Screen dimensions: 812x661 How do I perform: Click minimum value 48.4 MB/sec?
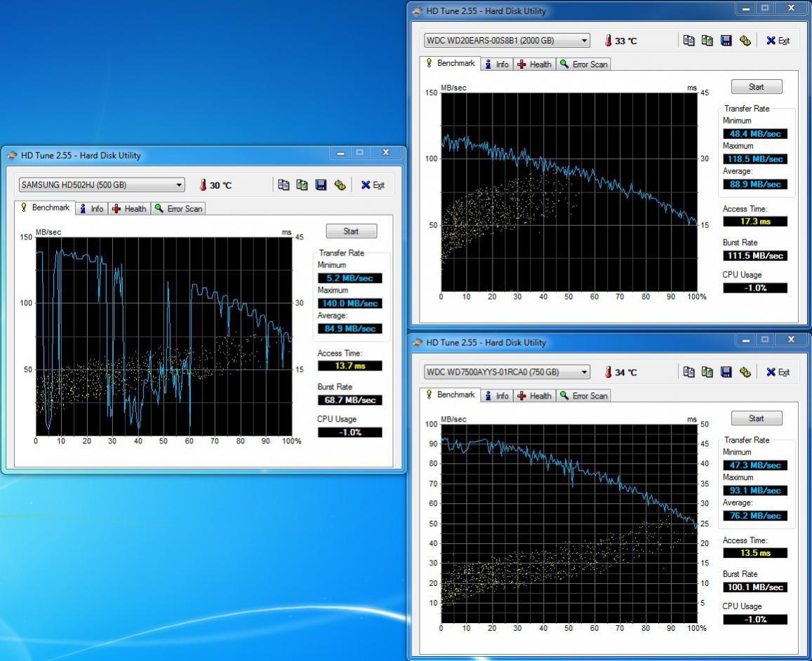pos(756,133)
